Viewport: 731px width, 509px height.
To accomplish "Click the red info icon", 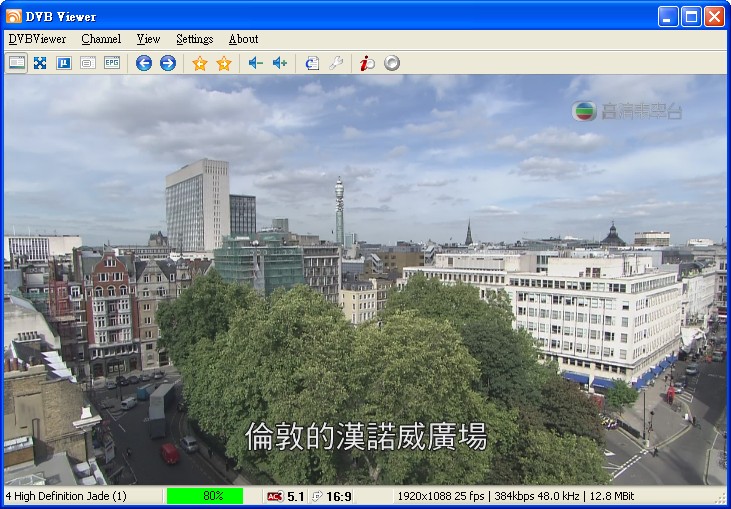I will click(x=368, y=63).
